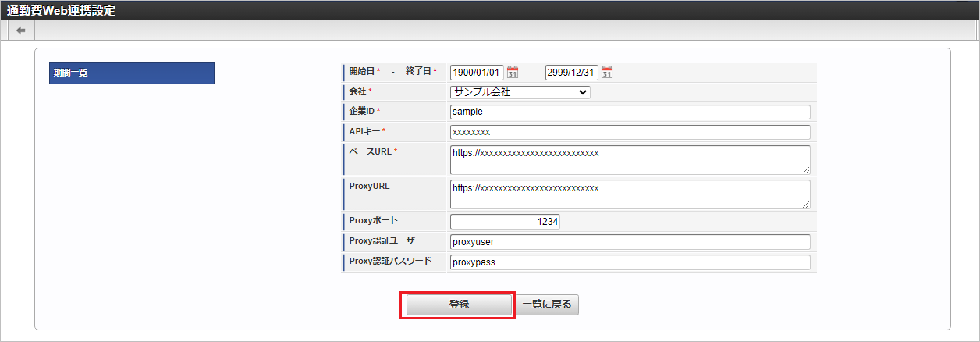This screenshot has width=980, height=342.
Task: Open the 会社 dropdown showing サンプル会社
Action: click(520, 92)
